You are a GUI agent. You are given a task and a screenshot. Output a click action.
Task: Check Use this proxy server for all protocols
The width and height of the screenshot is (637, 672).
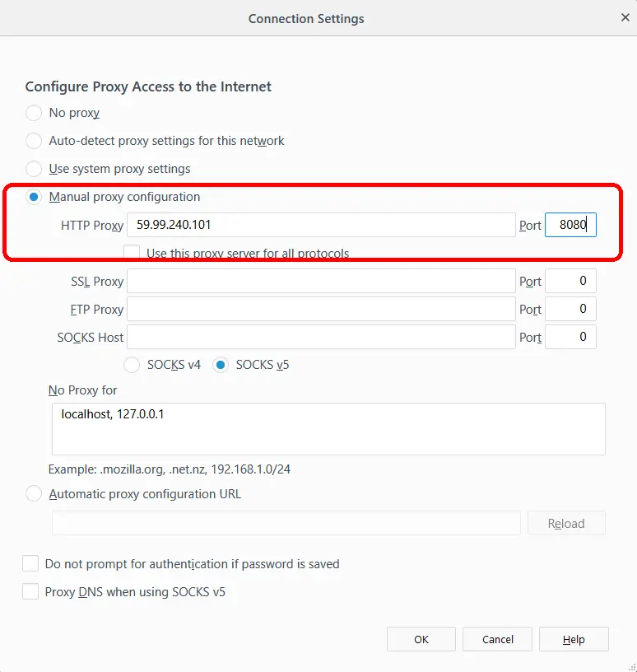(131, 252)
